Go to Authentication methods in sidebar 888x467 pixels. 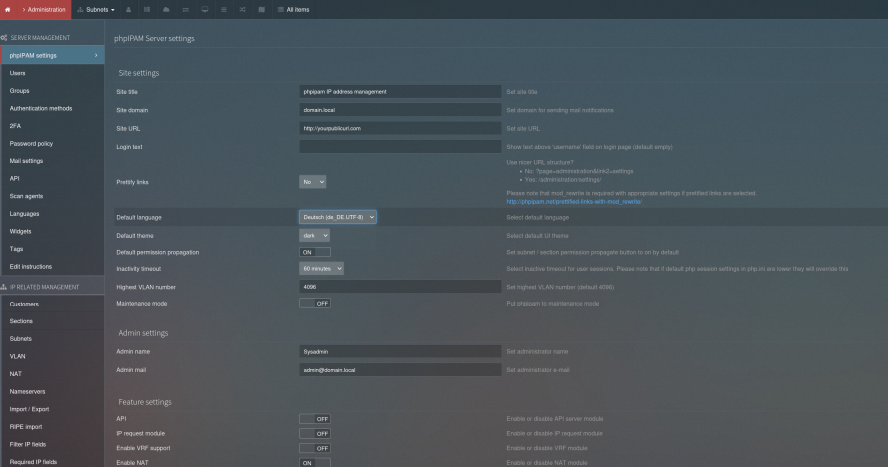41,108
